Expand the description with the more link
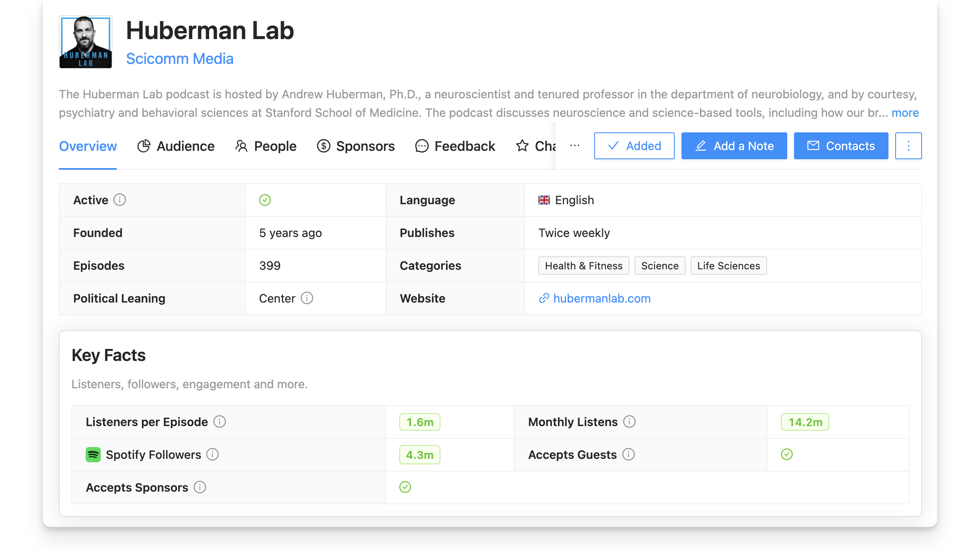Screen dimensions: 980x553 click(905, 113)
